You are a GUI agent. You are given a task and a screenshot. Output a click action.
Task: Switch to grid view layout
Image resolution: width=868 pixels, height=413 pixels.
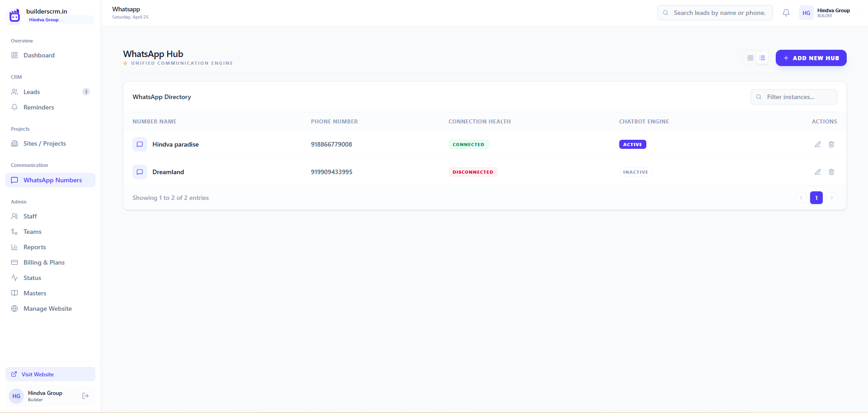750,58
